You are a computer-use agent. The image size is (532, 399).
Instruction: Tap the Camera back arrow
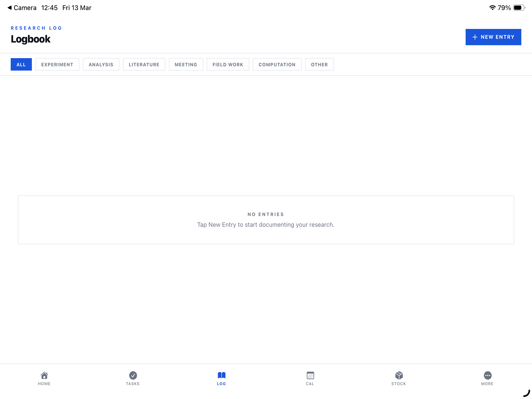[10, 8]
